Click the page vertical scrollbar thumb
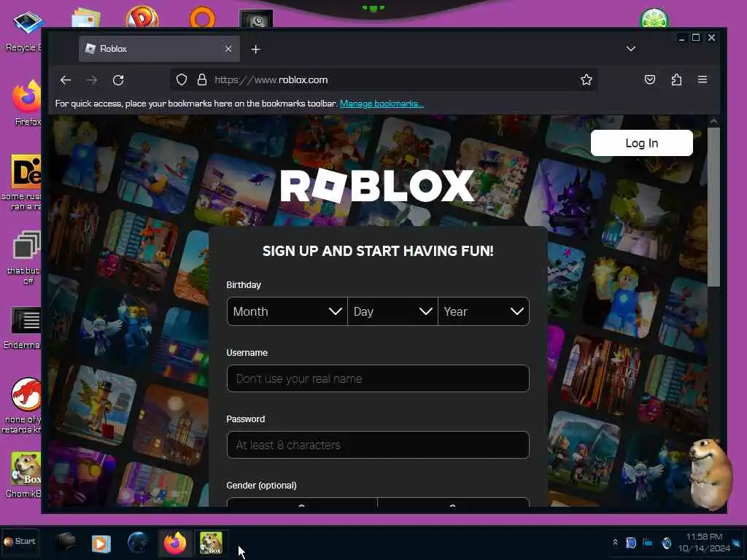The height and width of the screenshot is (560, 747). [x=713, y=207]
